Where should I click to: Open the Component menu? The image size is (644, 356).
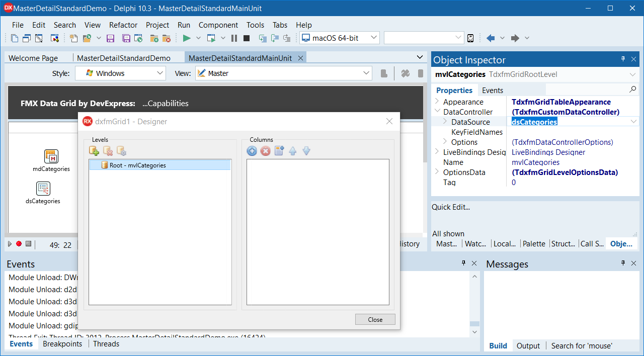click(x=218, y=25)
